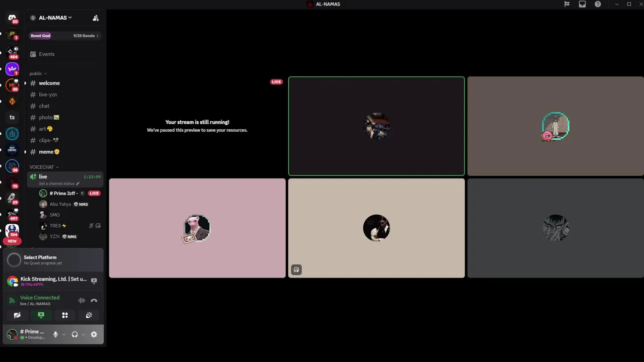Stop streaming icon beside Kick Streaming
Screen dimensions: 644x362
pos(94,281)
